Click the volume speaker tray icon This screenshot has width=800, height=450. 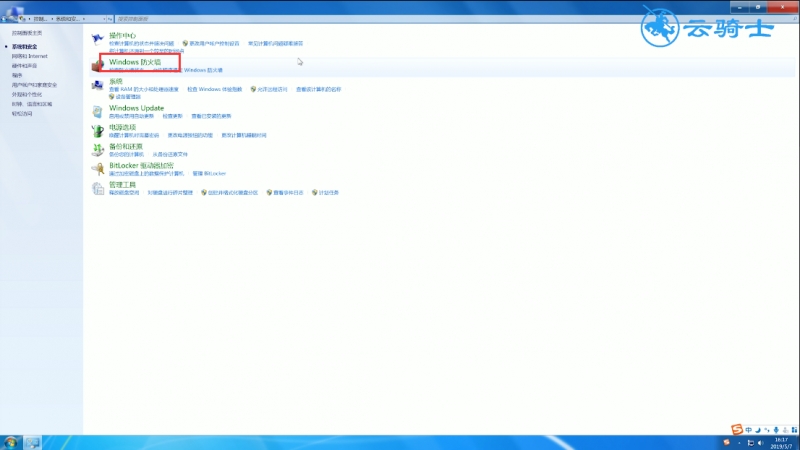pyautogui.click(x=761, y=443)
